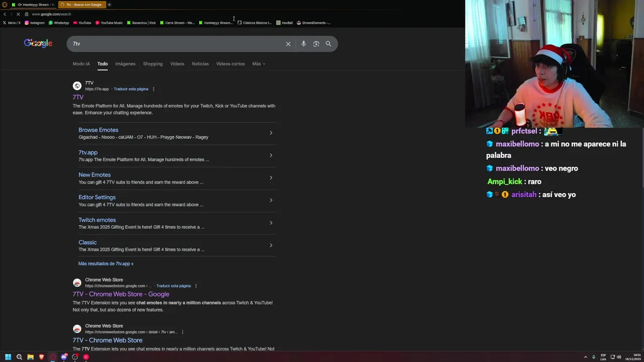
Task: Click Traducir esta página for Chrome Web Store
Action: 173,286
